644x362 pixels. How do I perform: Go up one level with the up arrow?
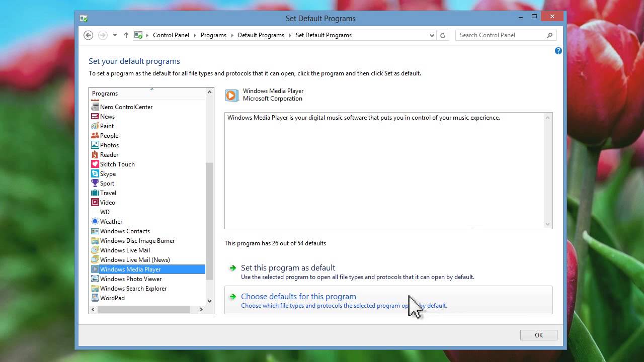pyautogui.click(x=126, y=35)
